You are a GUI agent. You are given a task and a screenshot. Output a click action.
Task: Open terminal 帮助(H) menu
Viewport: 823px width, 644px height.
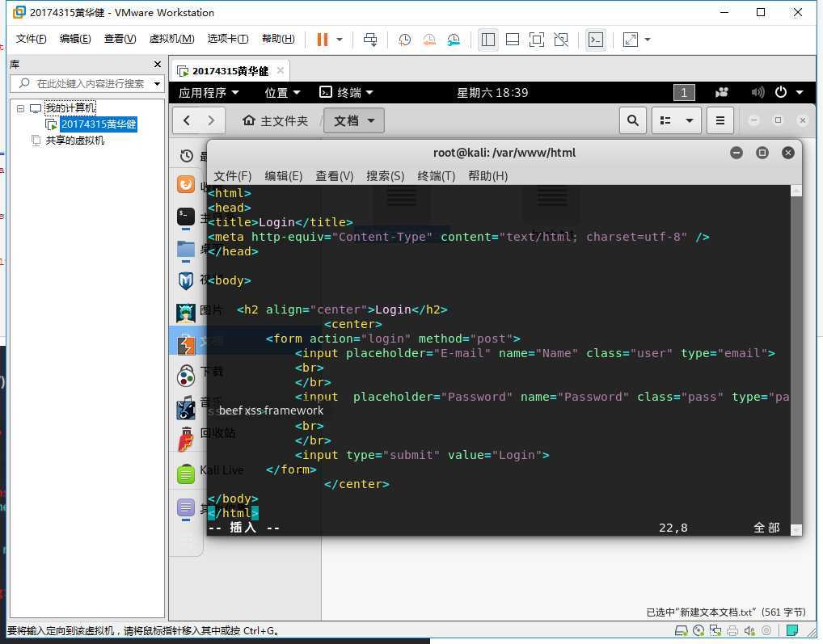coord(487,176)
